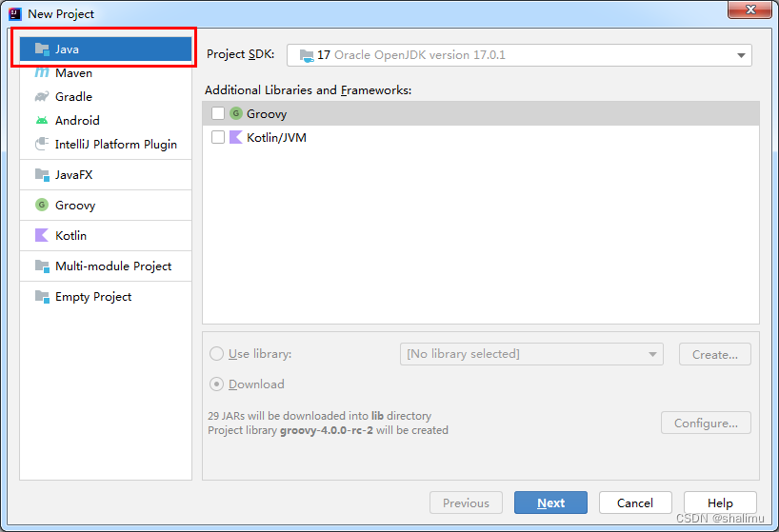Click the Kotlin icon in the sidebar

[42, 235]
